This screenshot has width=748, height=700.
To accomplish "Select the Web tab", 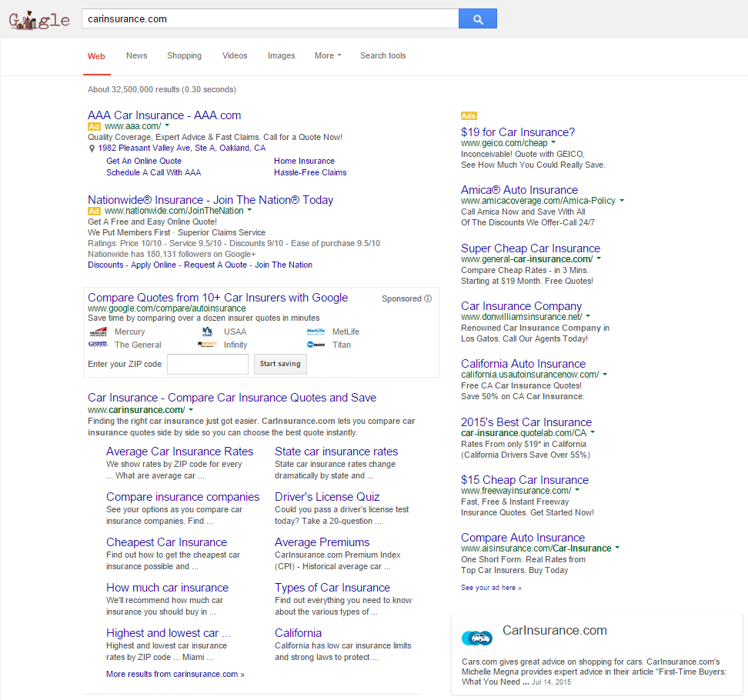I will point(96,56).
